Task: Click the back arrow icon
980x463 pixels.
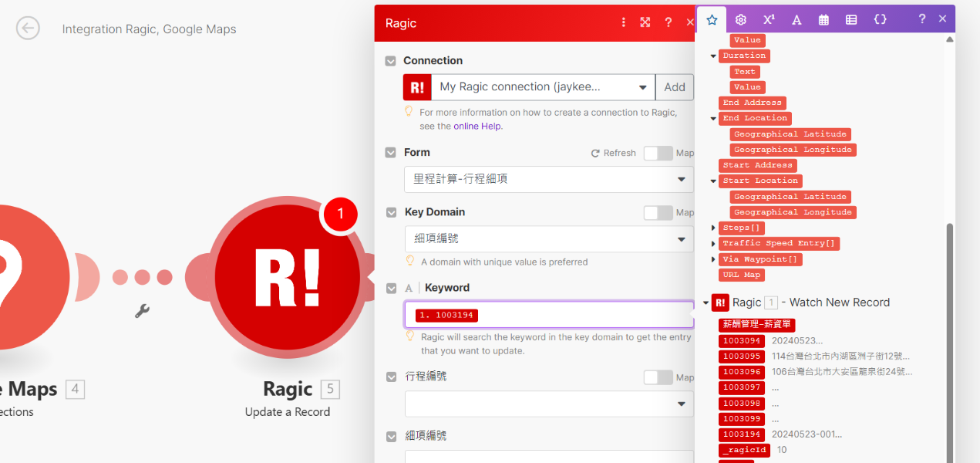Action: (x=28, y=29)
